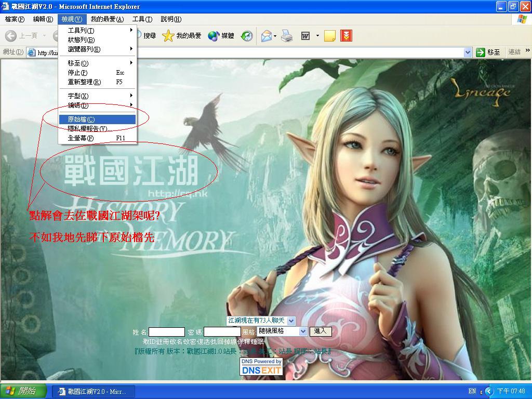Expand the Back button history dropdown arrow
Viewport: 532px width, 399px height.
[44, 36]
